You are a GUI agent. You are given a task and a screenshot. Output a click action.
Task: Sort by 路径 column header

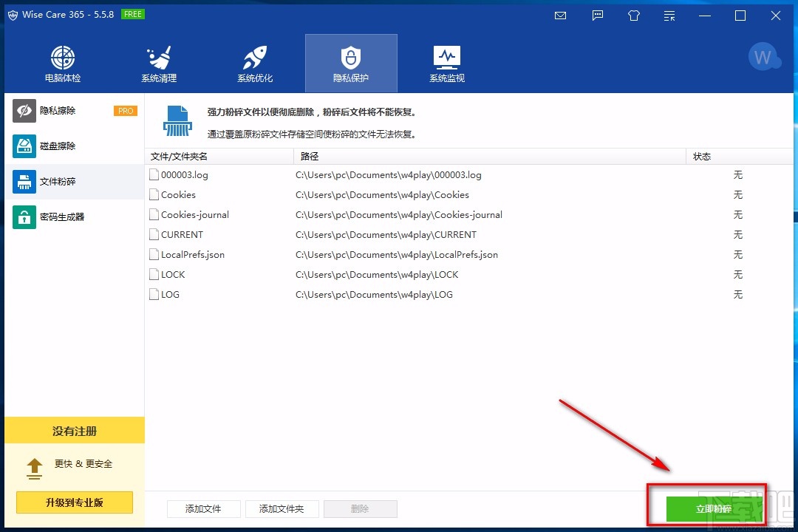(x=490, y=157)
